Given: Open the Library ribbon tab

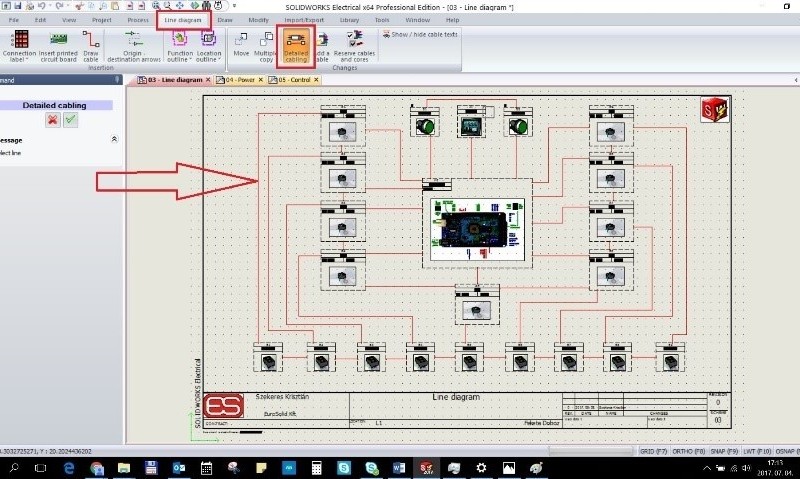Looking at the screenshot, I should [x=349, y=20].
